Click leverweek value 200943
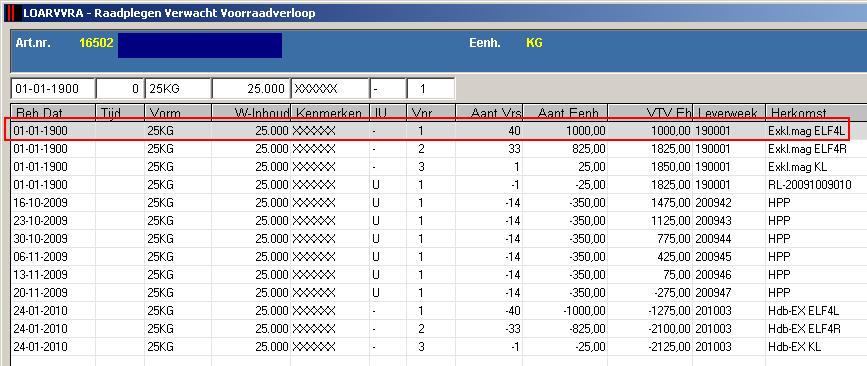The width and height of the screenshot is (867, 366). pyautogui.click(x=714, y=221)
